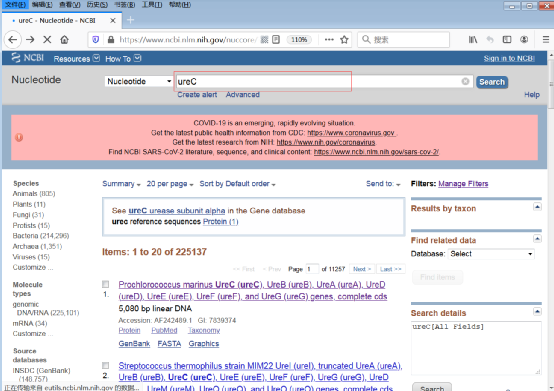Open Sort by Default order dropdown

237,184
